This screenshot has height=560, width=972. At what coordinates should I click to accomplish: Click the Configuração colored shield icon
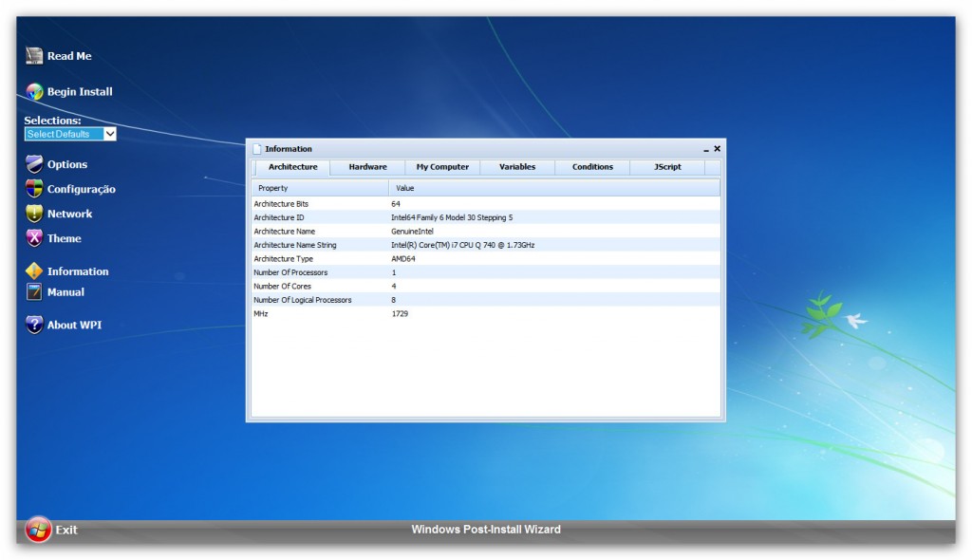click(x=34, y=189)
